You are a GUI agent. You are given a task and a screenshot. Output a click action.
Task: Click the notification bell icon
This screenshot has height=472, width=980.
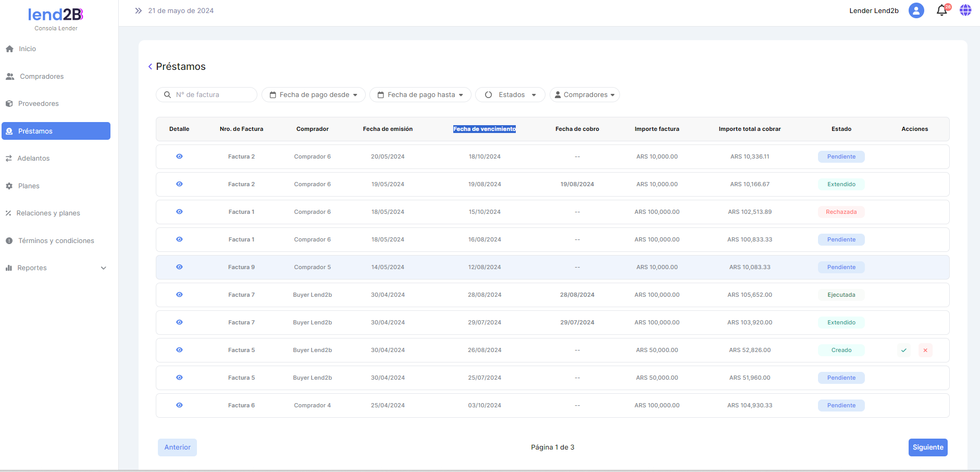941,10
